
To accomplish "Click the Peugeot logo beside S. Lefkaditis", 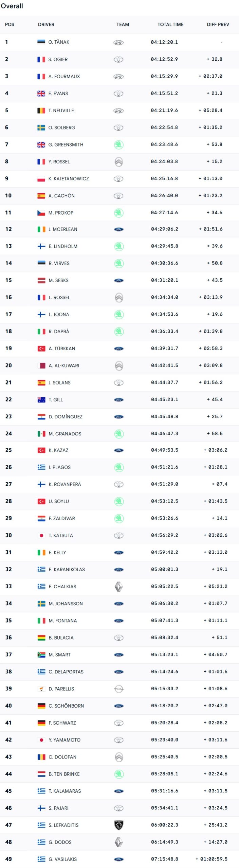I will [x=118, y=825].
